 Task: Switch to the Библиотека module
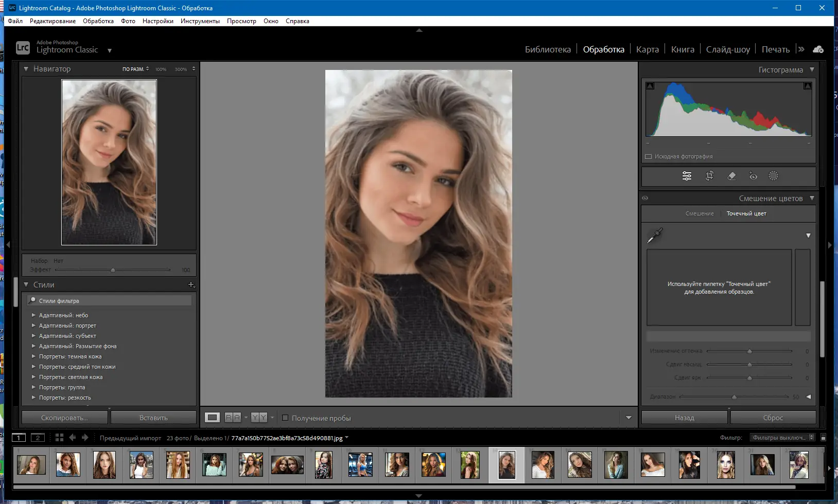[547, 49]
